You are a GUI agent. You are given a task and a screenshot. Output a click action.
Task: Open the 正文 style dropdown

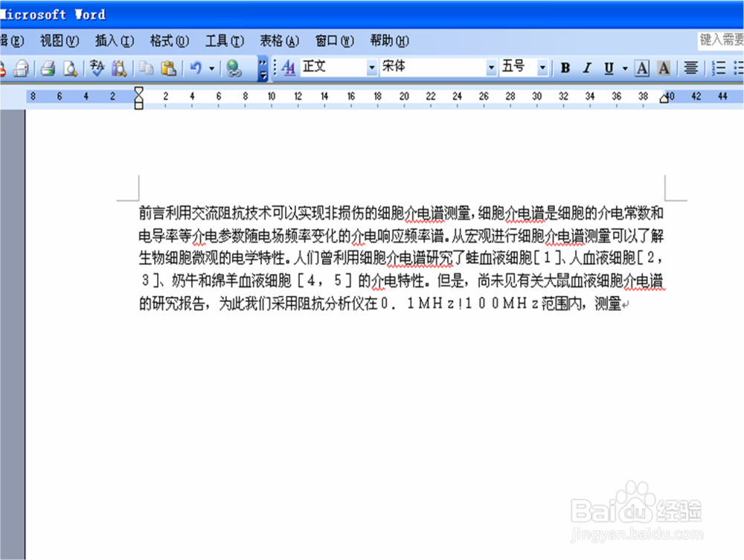point(372,67)
